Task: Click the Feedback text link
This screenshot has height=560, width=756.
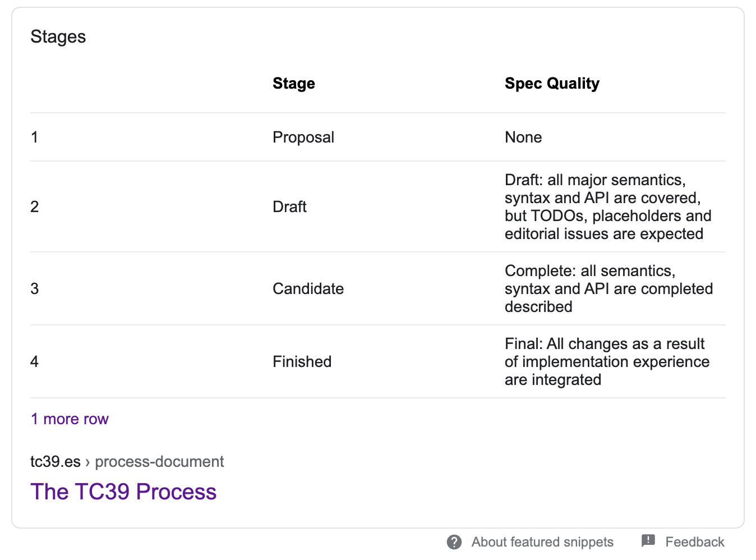Action: (694, 542)
